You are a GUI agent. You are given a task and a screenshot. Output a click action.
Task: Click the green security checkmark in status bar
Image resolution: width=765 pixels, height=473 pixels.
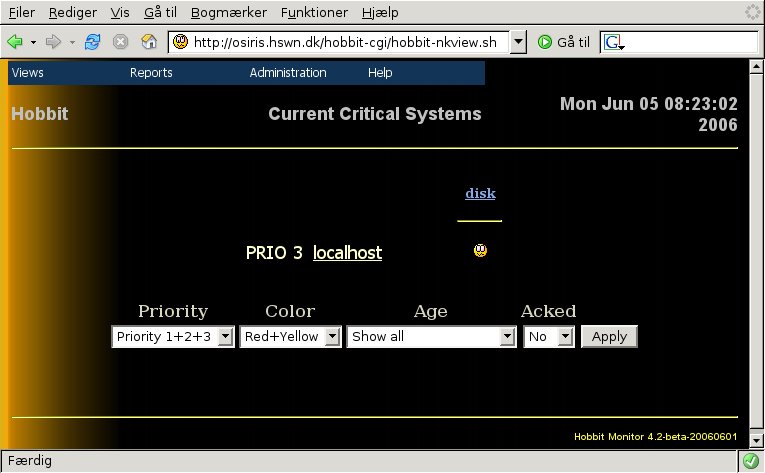click(750, 462)
